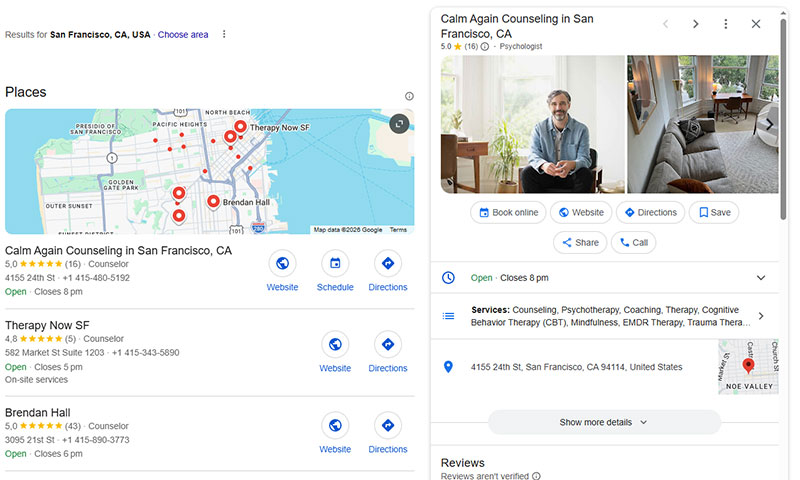View the portrait photo of the counselor
The width and height of the screenshot is (800, 480).
pos(533,124)
